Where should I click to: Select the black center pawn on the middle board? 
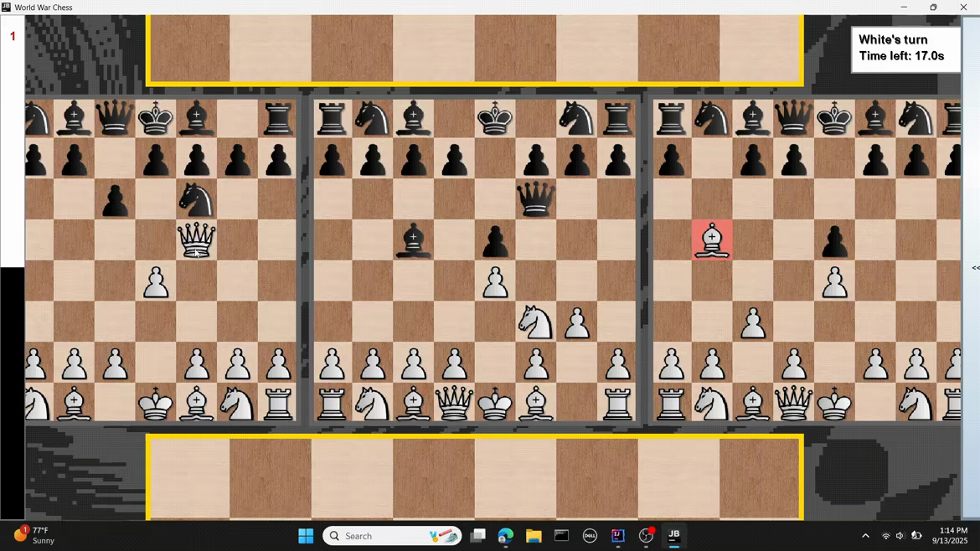click(495, 241)
